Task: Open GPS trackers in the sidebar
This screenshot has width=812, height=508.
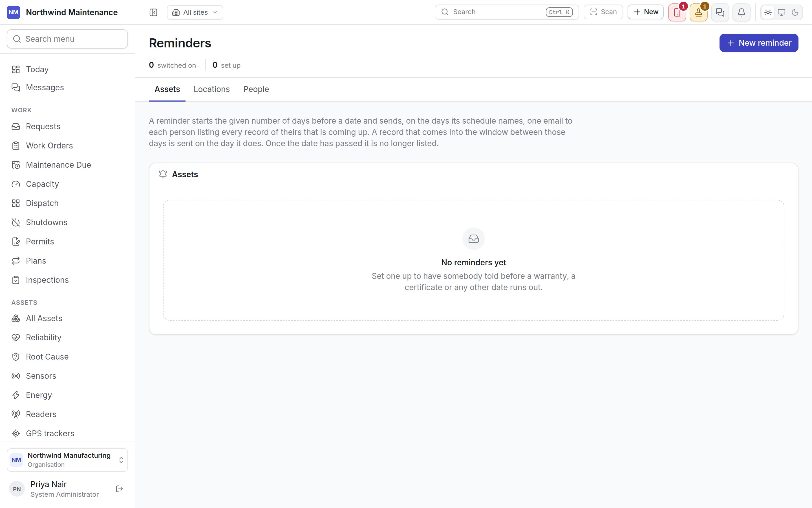Action: click(67, 433)
